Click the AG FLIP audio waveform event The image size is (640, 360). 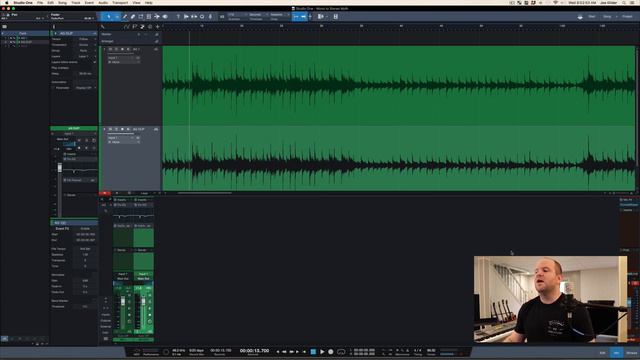[x=399, y=158]
